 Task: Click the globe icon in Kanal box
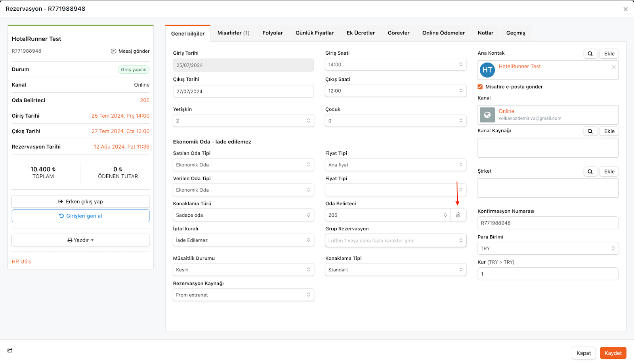pyautogui.click(x=487, y=115)
